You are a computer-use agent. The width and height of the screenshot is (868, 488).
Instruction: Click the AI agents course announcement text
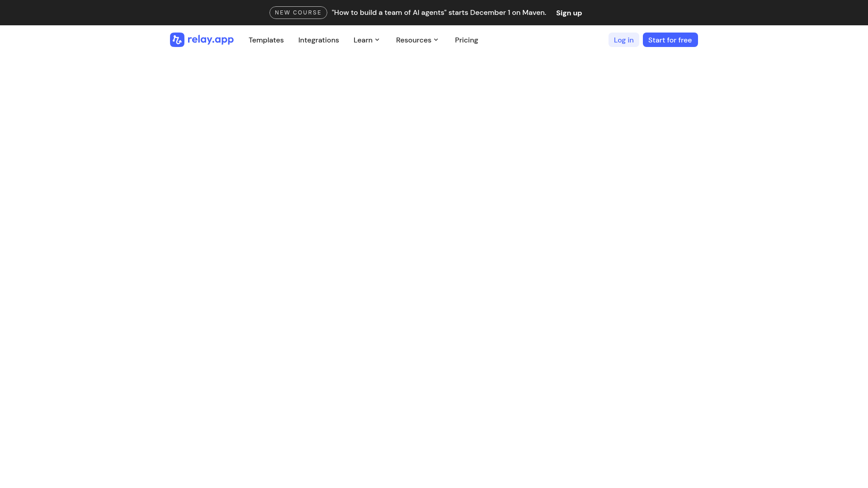(439, 12)
